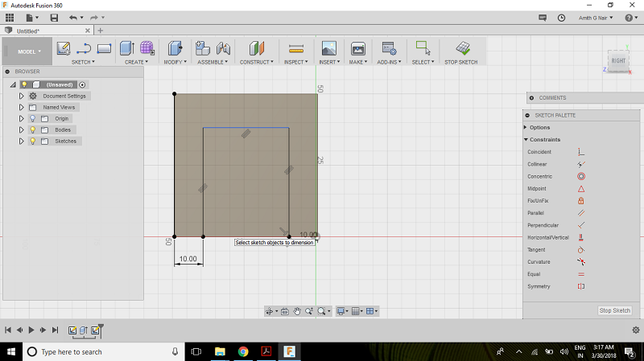Play the design timeline

(31, 330)
